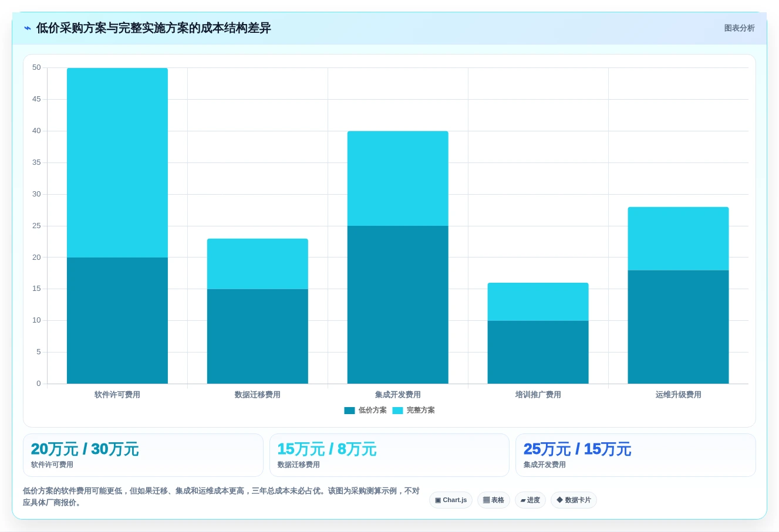Click the dark teal 低价方案 legend swatch
The image size is (779, 532).
(349, 411)
